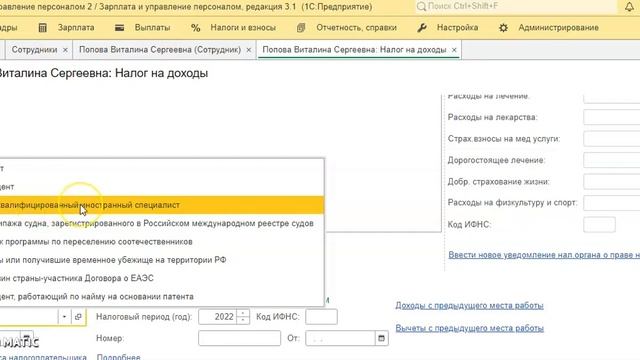The image size is (640, 360).
Task: Click Код ИФНС field under sport expenses
Action: coord(599,224)
